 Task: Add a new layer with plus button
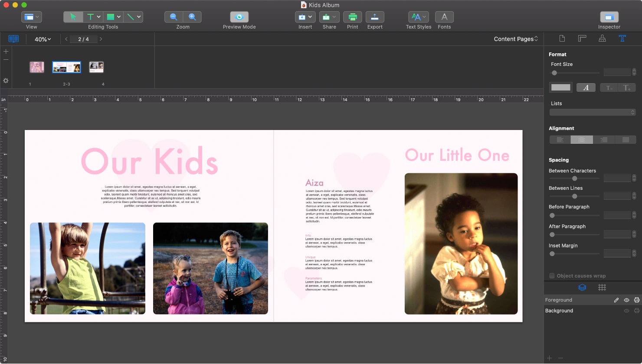tap(549, 358)
